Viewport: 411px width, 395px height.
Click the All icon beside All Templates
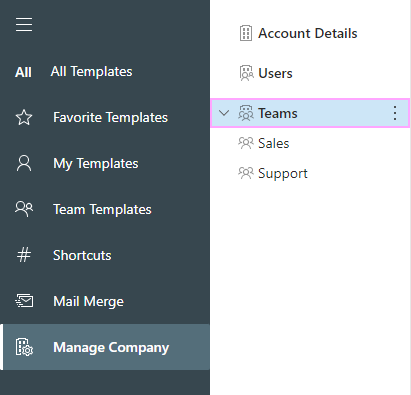coord(23,72)
